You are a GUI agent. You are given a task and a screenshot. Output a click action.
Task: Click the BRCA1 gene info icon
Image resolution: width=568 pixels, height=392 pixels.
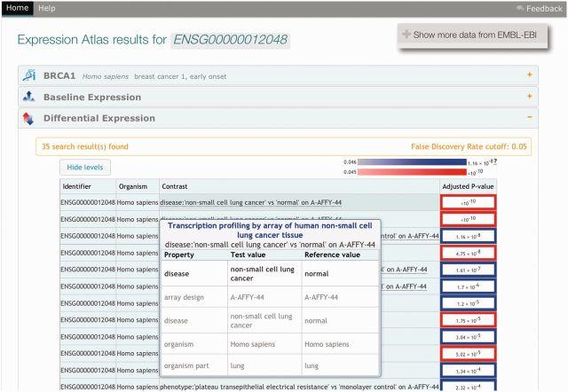click(x=29, y=75)
